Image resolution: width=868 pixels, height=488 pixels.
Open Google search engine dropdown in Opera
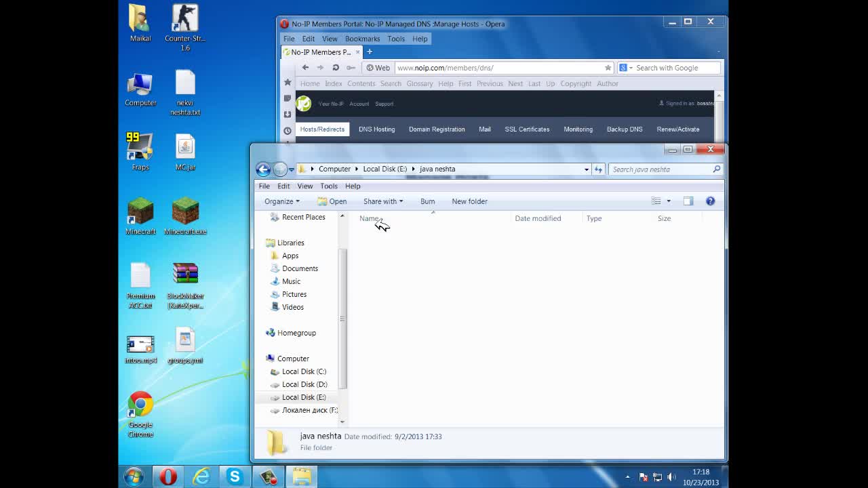pyautogui.click(x=631, y=68)
